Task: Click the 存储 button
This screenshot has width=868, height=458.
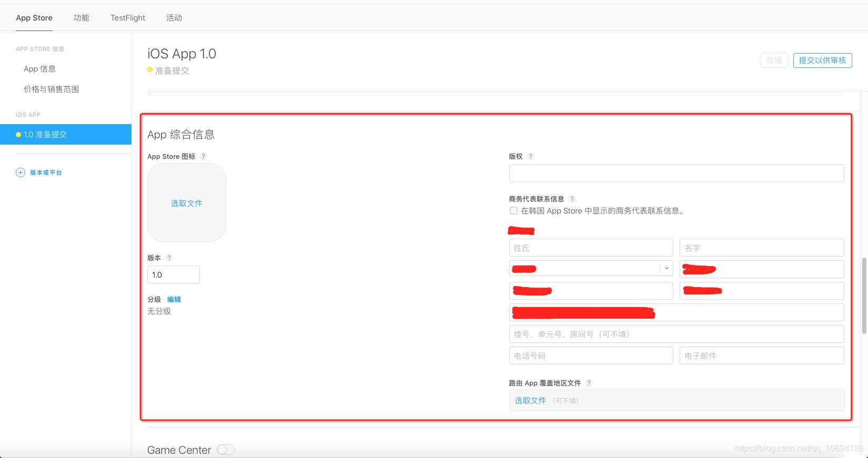Action: tap(774, 60)
